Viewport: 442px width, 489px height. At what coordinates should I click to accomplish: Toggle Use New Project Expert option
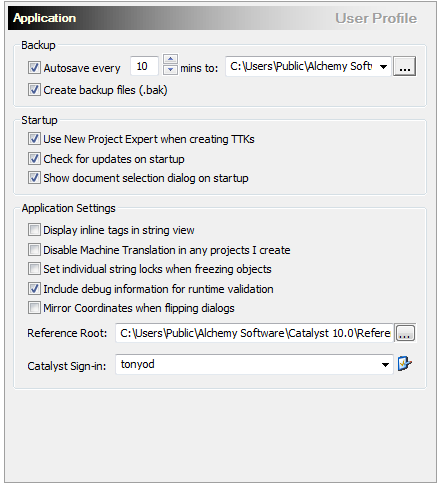(34, 139)
